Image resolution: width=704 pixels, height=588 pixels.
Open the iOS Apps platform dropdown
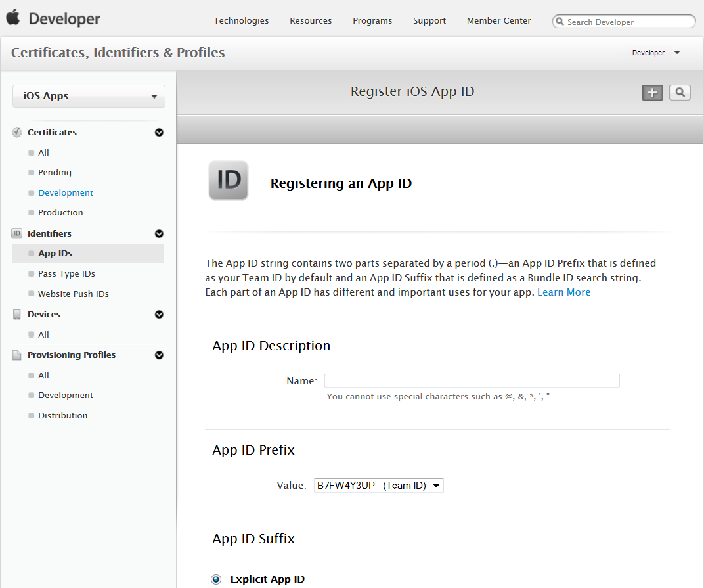coord(89,96)
